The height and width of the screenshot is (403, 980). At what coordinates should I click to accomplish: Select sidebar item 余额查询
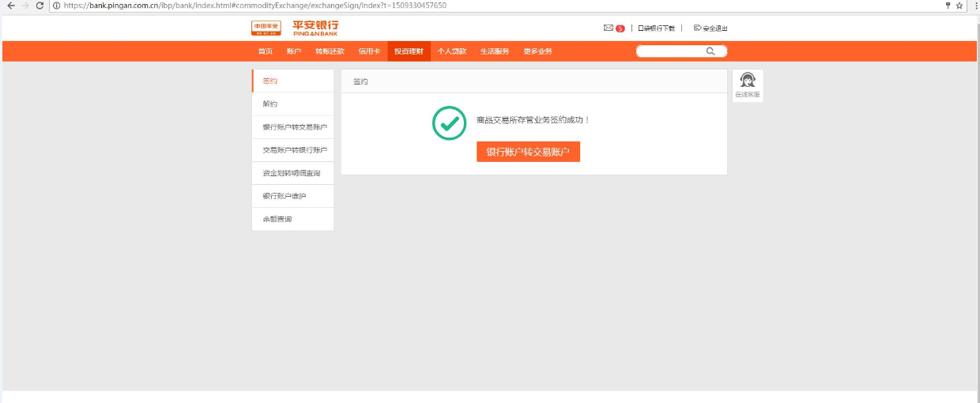tap(293, 219)
